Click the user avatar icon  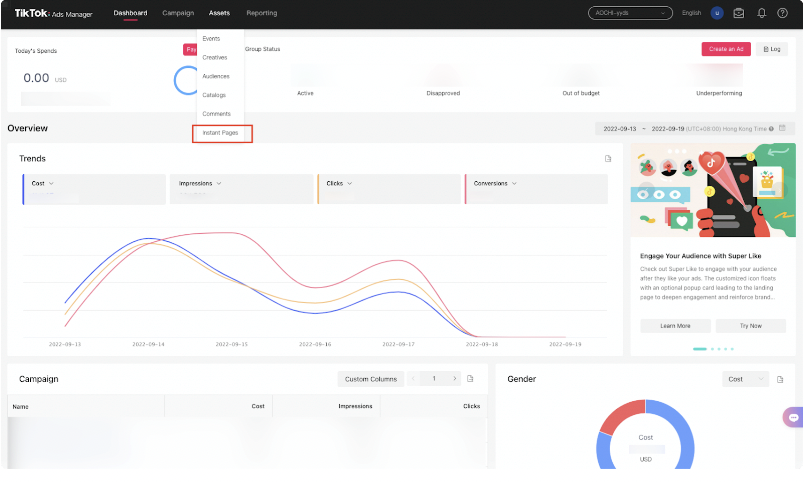717,13
